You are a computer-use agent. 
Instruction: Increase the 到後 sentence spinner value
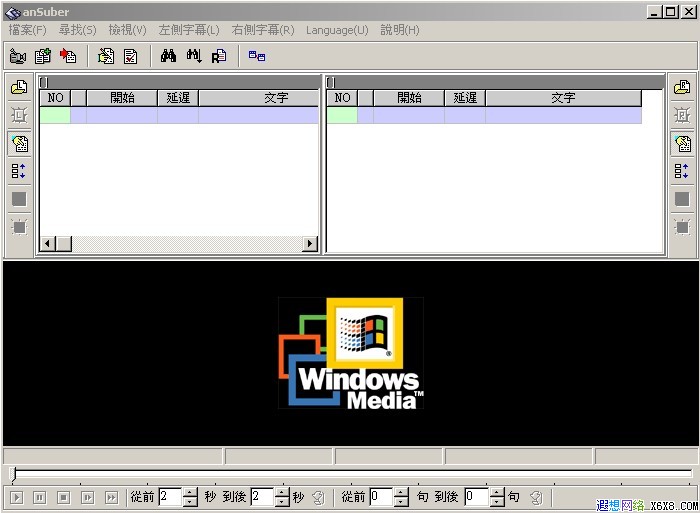point(497,492)
